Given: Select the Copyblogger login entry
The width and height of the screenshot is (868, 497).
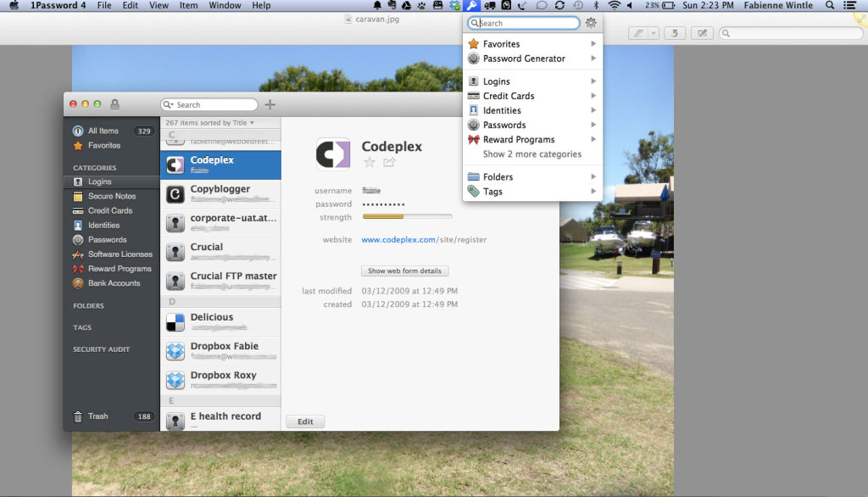Looking at the screenshot, I should click(220, 194).
